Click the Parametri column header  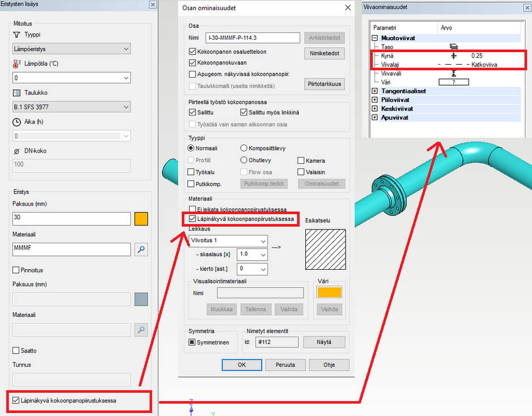384,28
